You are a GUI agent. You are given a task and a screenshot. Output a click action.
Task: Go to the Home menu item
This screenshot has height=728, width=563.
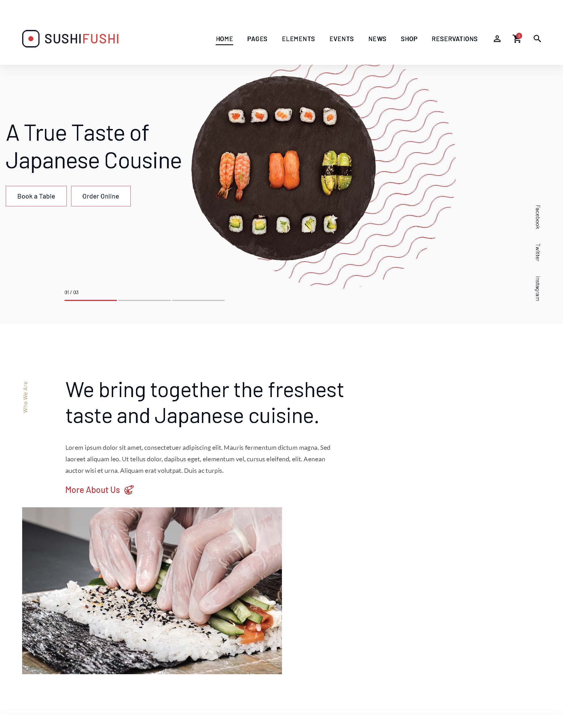[224, 39]
